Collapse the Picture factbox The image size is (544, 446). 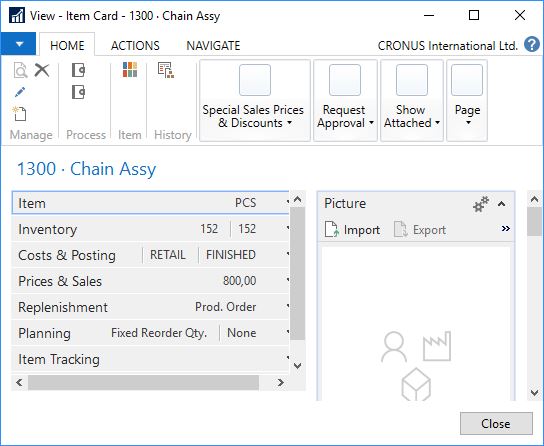coord(501,204)
